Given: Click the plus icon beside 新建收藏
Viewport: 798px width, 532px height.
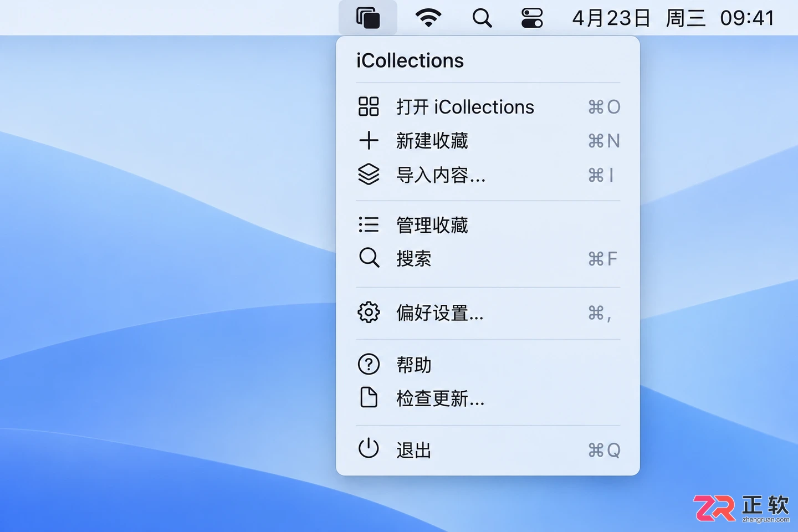Looking at the screenshot, I should (369, 141).
